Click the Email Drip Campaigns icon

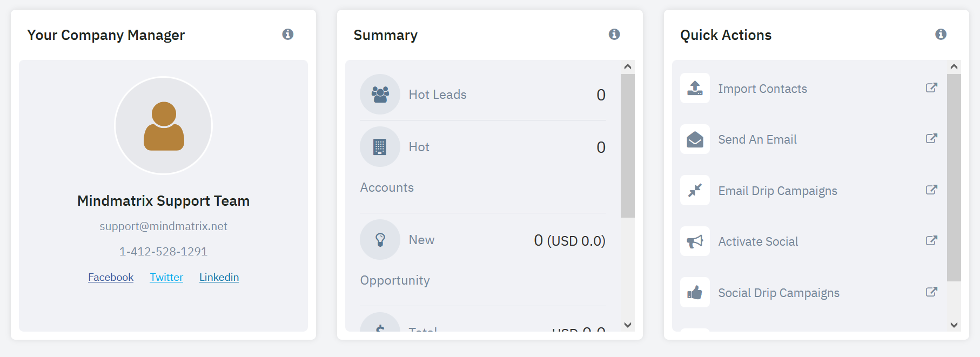pos(695,190)
